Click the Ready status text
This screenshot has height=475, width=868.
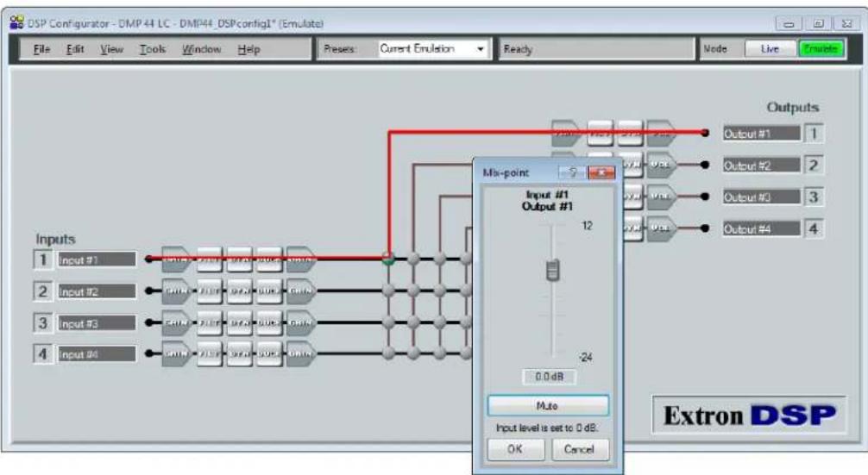point(518,49)
